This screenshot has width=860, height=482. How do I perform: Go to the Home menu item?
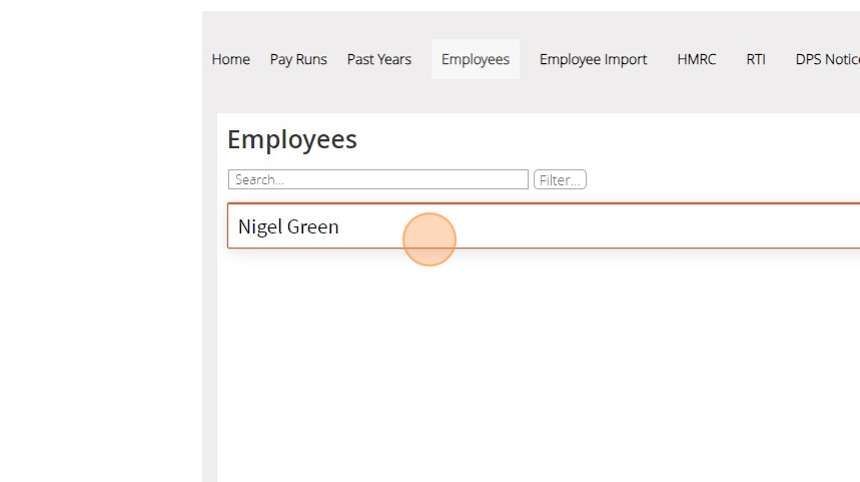coord(230,59)
